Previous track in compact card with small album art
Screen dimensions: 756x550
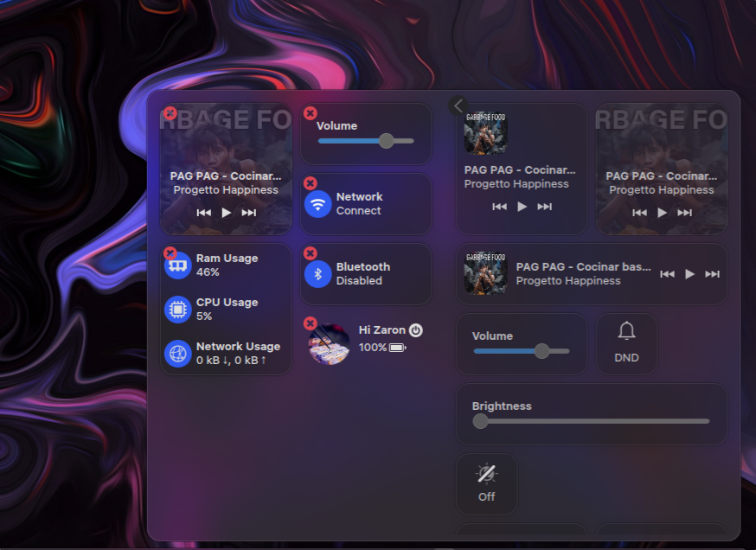[499, 207]
